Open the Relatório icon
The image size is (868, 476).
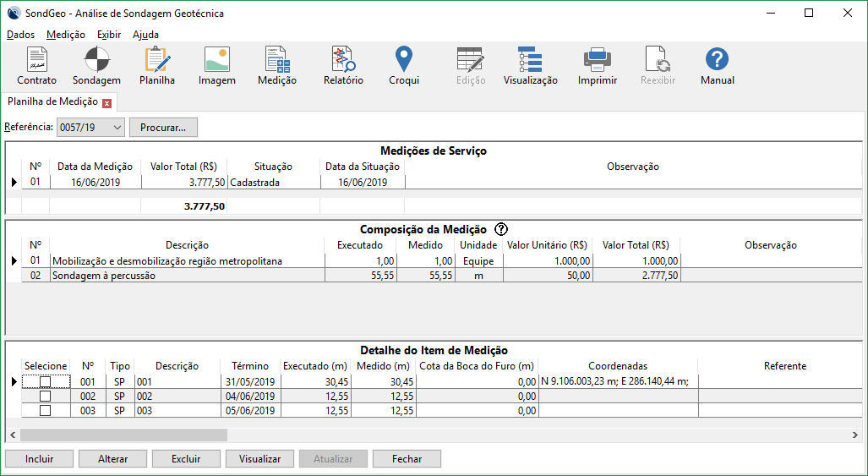[343, 66]
